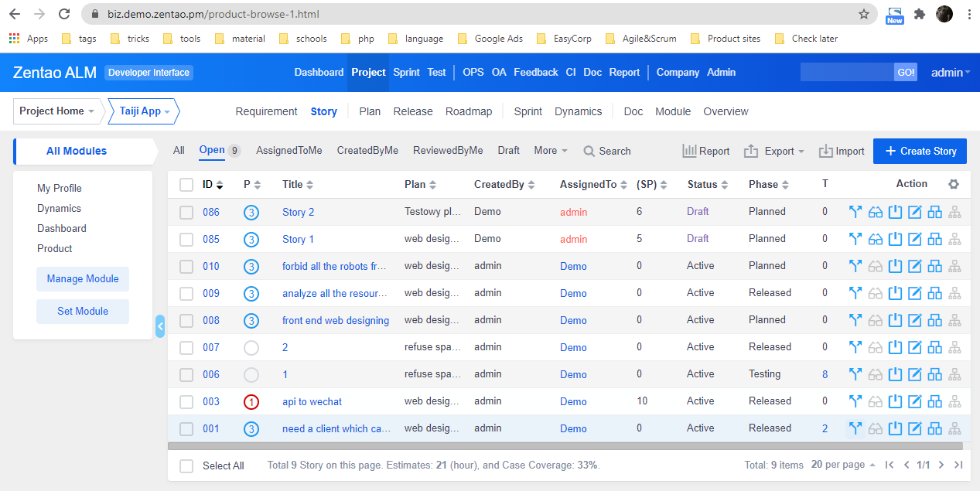Open the AssignedToMe filter tab
This screenshot has height=491, width=980.
(289, 151)
